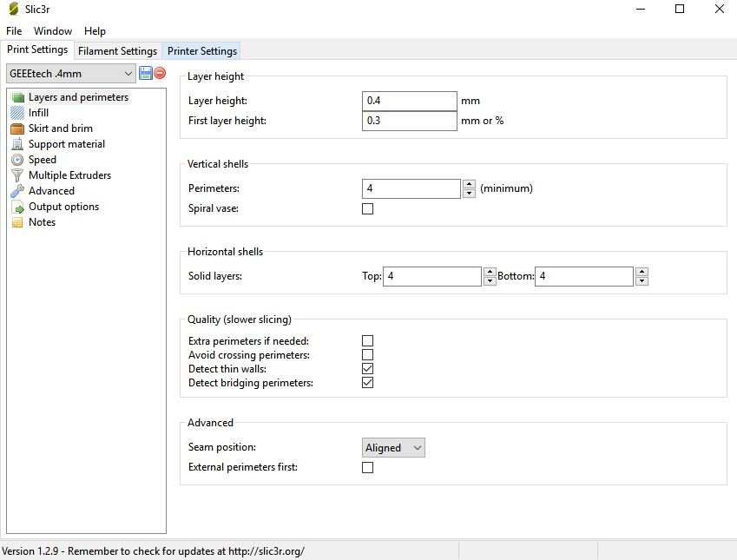Switch to Print Settings tab
Viewport: 737px width, 560px height.
click(37, 49)
